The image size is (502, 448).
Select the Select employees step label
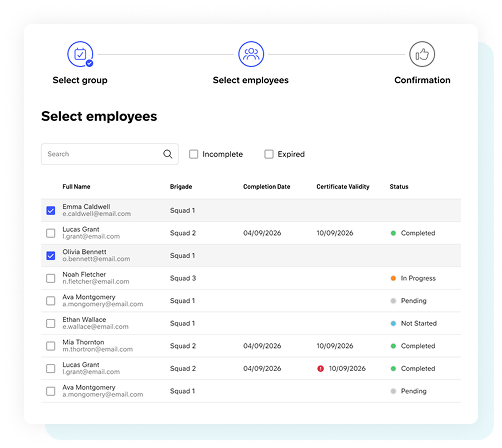(251, 80)
